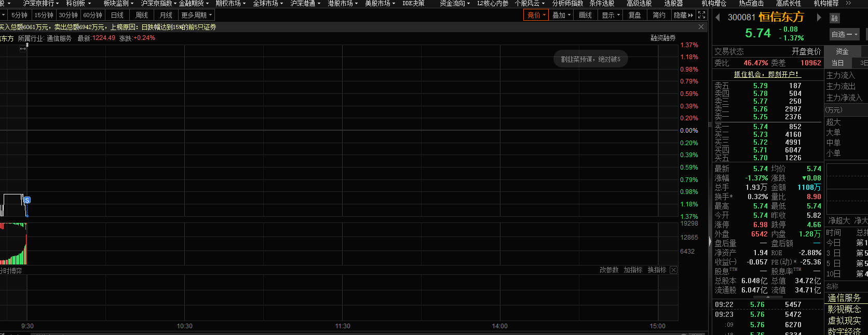Open the 全球市场 menu
The width and height of the screenshot is (868, 335).
[x=268, y=3]
